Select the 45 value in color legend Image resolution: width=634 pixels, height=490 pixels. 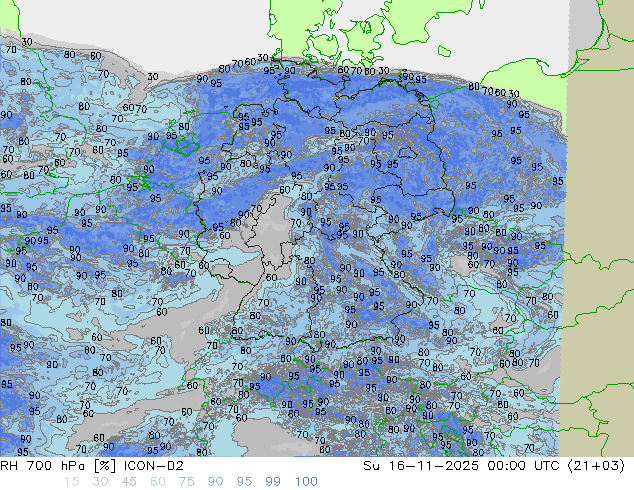(x=129, y=482)
